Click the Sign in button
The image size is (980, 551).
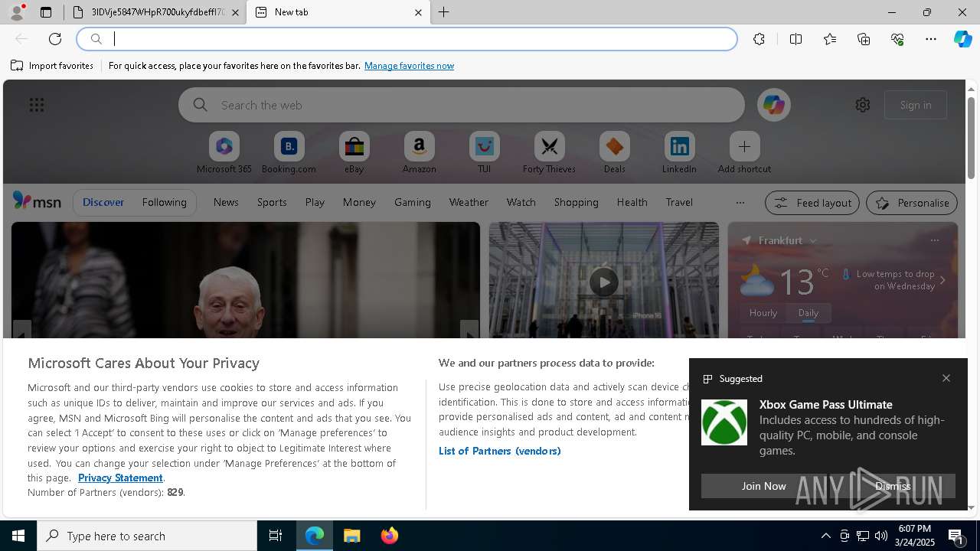[916, 105]
